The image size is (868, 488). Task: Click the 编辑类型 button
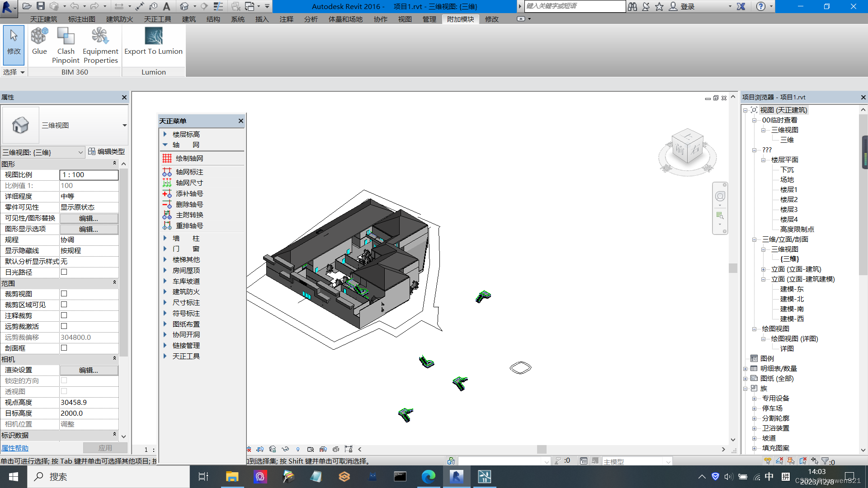pyautogui.click(x=106, y=152)
